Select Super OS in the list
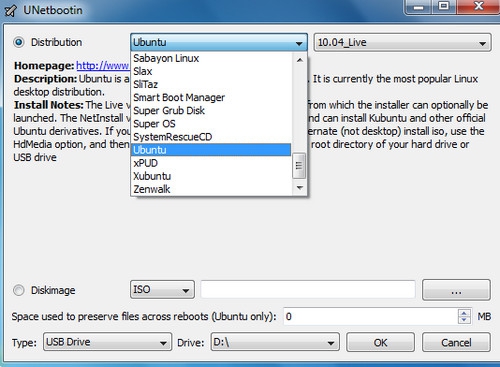The image size is (500, 367). (x=211, y=124)
